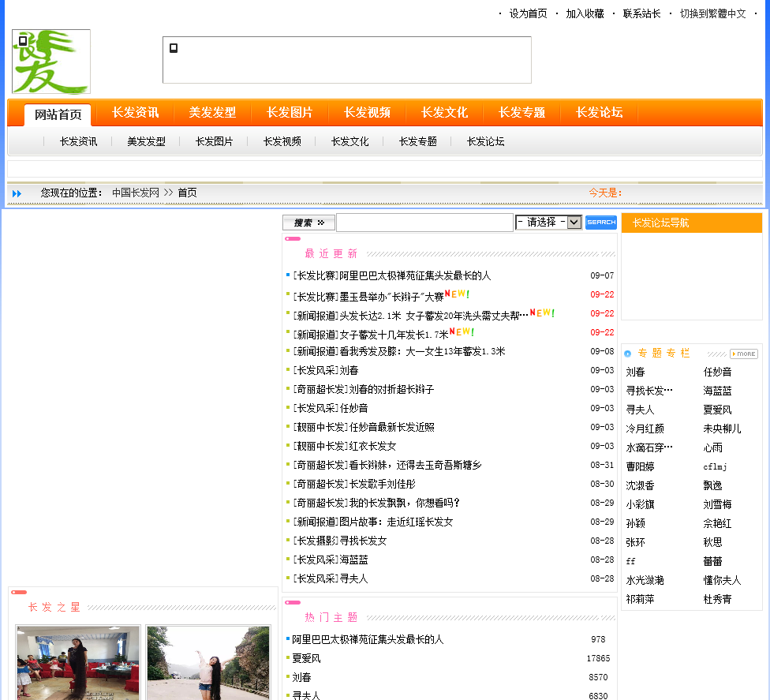Open the 长发论坛 orange menu item
This screenshot has width=770, height=700.
pos(599,113)
